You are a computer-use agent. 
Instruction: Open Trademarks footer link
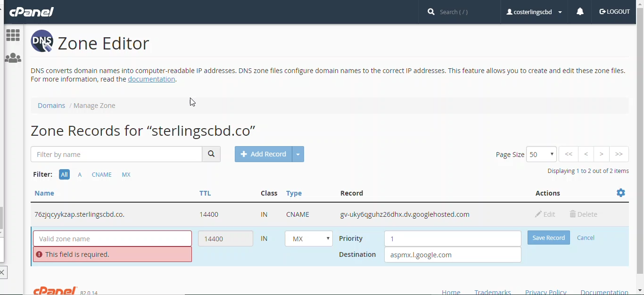click(493, 292)
